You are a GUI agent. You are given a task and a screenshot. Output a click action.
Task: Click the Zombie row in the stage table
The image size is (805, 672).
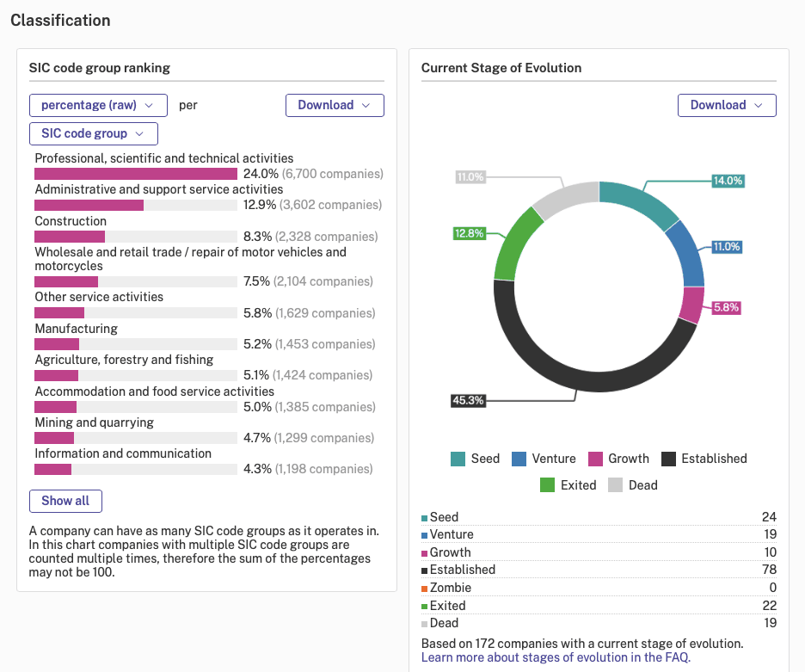pos(599,588)
